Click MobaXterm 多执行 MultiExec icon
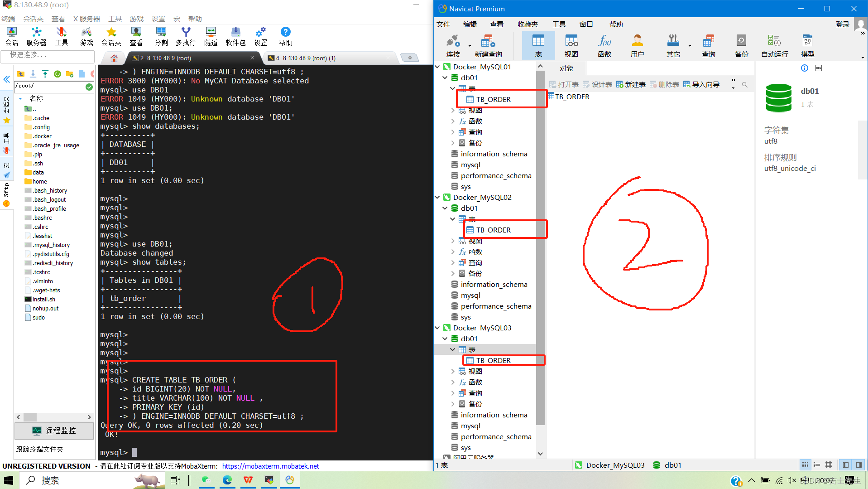Screen dimensions: 868x489 (186, 36)
